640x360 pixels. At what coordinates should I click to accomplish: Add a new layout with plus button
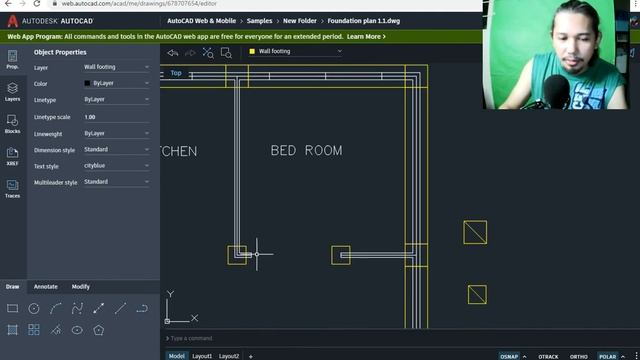(x=251, y=356)
